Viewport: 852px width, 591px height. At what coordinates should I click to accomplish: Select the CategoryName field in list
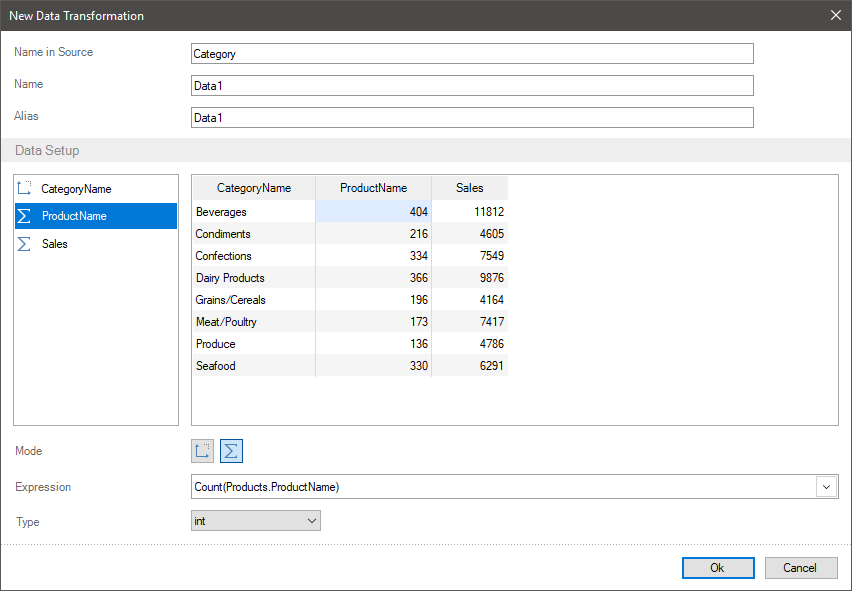[x=76, y=188]
